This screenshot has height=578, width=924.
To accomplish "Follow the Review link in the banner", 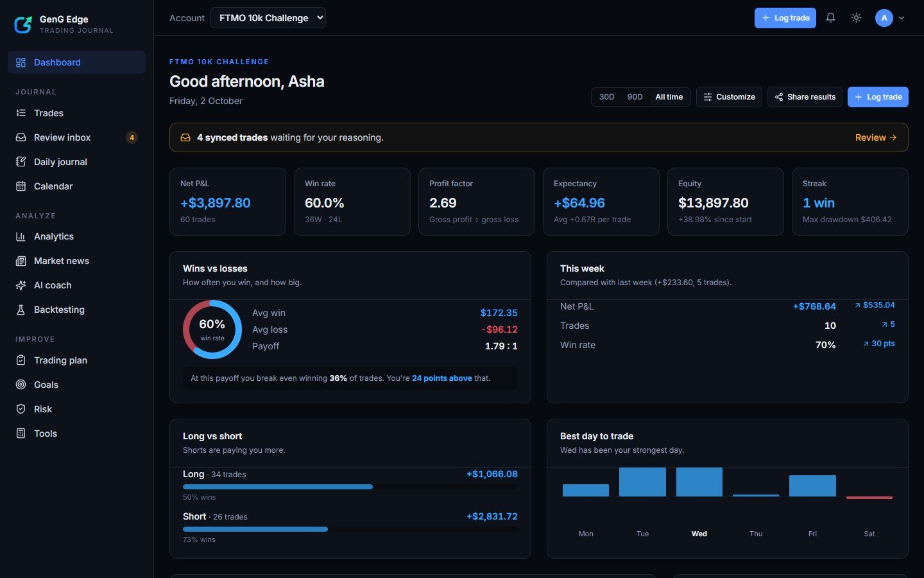I will (x=876, y=137).
